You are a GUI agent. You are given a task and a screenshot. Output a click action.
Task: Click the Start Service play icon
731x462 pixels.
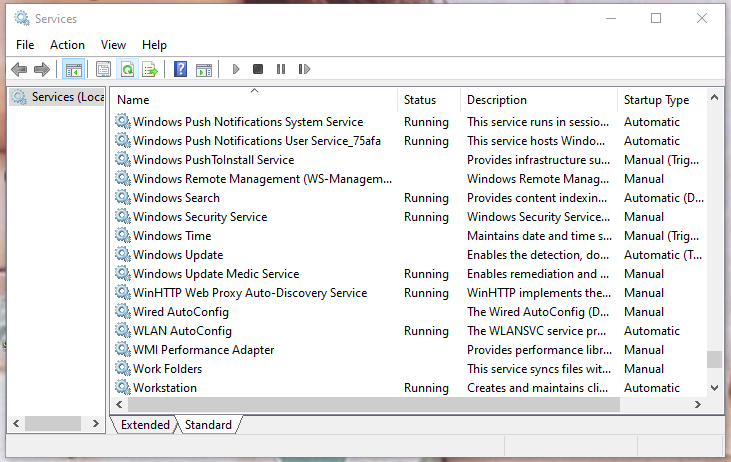pyautogui.click(x=236, y=69)
